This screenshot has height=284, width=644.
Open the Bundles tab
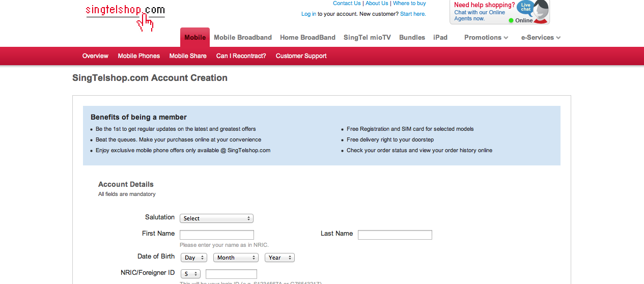412,37
